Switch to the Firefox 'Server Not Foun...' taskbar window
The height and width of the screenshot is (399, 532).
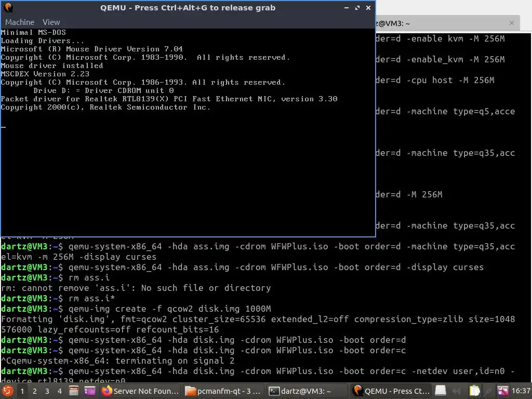(x=140, y=391)
